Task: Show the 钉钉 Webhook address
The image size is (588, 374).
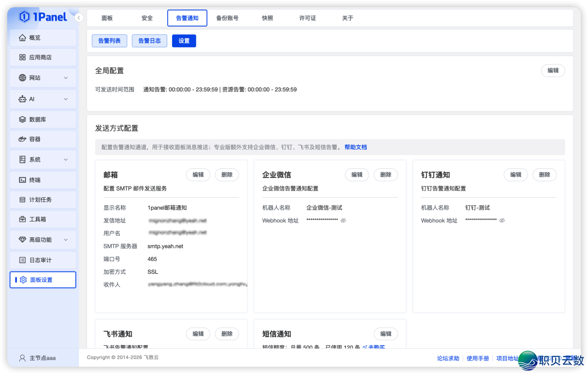Action: [502, 220]
